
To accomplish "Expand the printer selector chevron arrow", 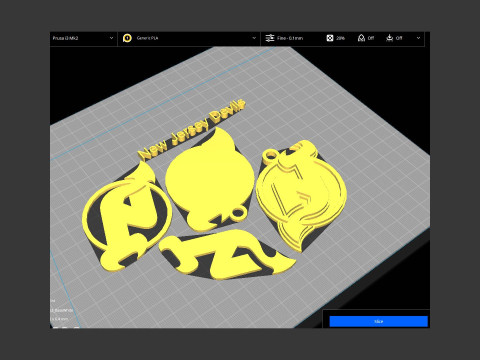I will click(x=111, y=38).
